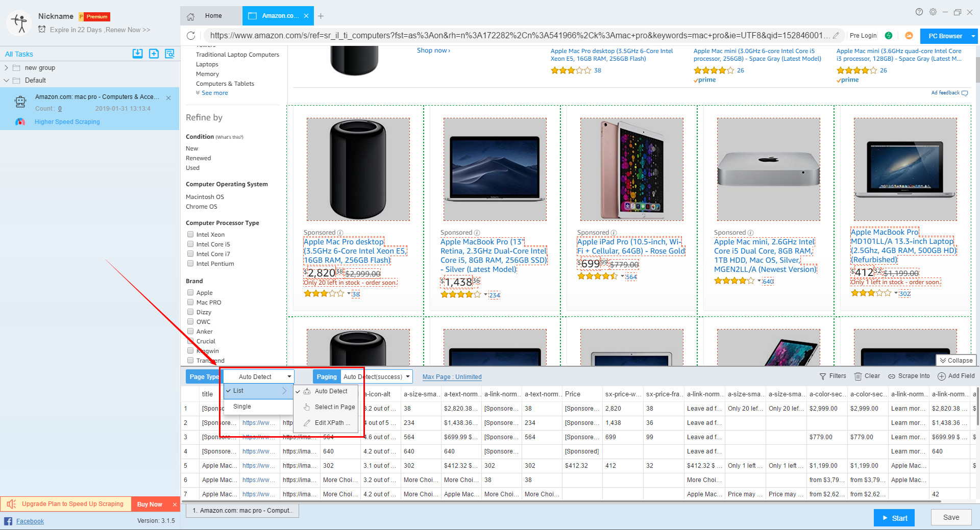
Task: Check the Intel Xeon processor checkbox
Action: 190,235
